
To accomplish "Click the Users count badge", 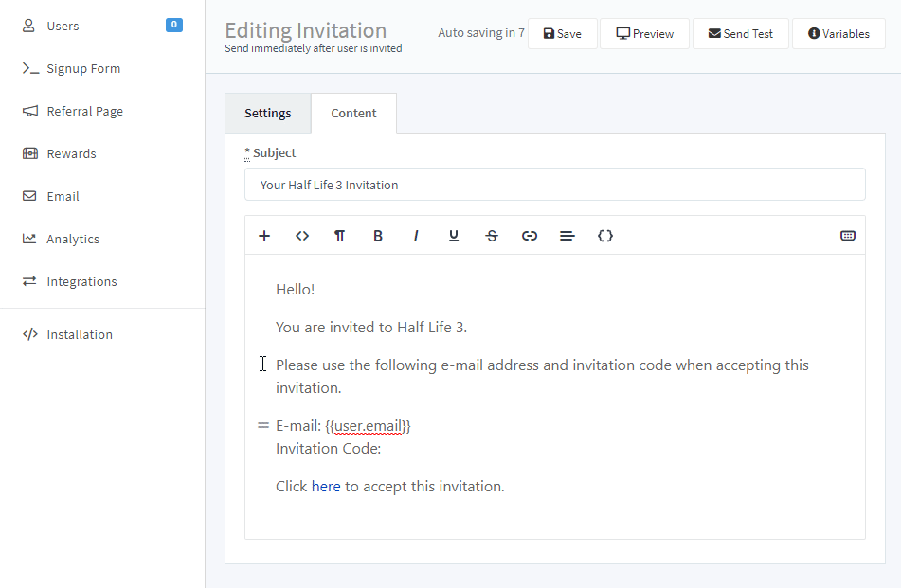I will click(174, 25).
